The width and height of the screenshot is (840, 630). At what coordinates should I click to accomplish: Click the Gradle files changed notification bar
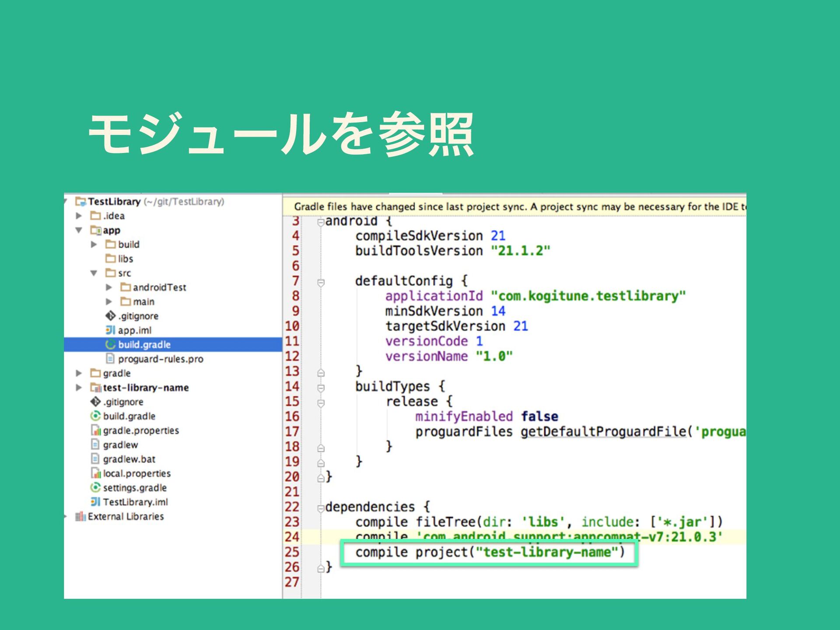coord(514,206)
